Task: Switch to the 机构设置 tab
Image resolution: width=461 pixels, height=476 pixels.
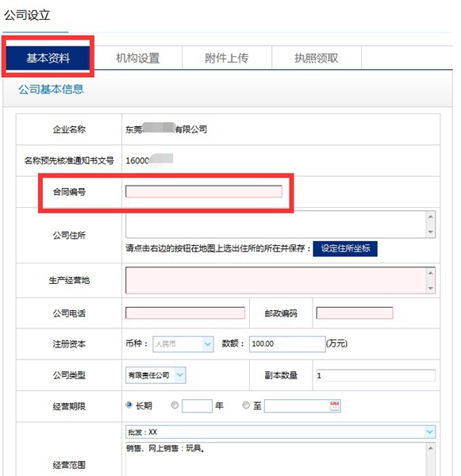Action: [x=137, y=58]
